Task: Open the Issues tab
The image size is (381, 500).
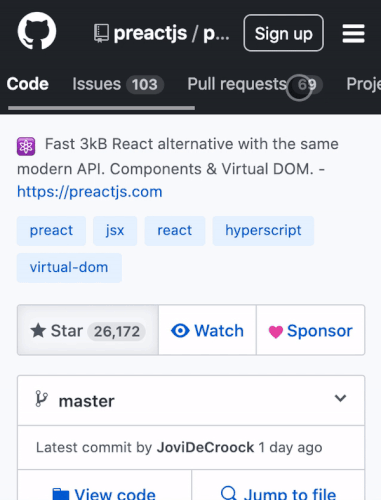Action: [x=118, y=84]
